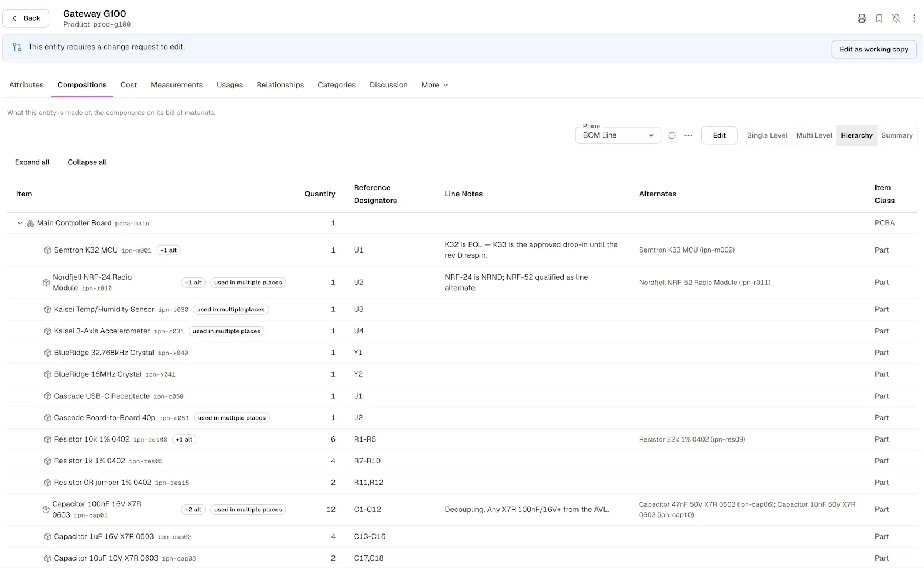The image size is (924, 575).
Task: Open the vertical three-dot options menu
Action: pos(914,18)
